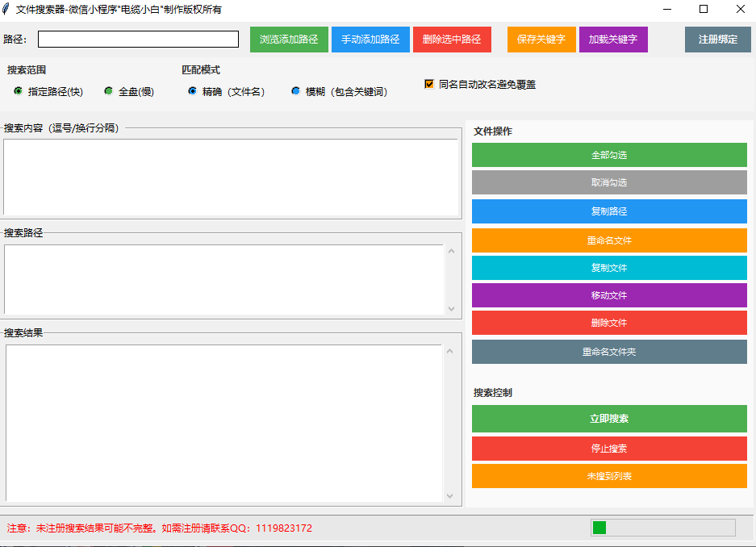Click 保存关键字 to save keywords
This screenshot has height=547, width=756.
[x=541, y=39]
